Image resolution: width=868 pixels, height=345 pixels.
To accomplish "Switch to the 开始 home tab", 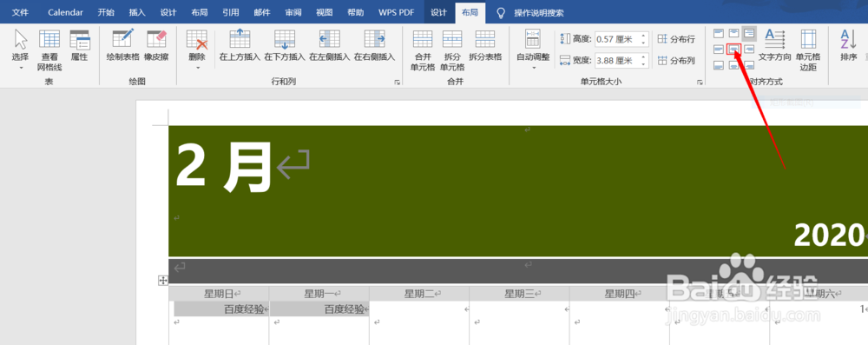I will point(106,12).
